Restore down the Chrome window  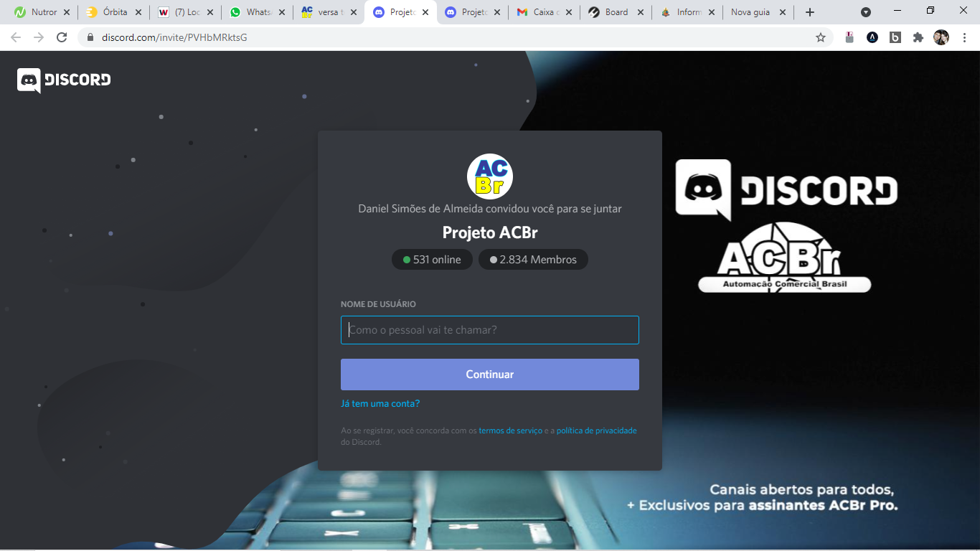pos(930,10)
